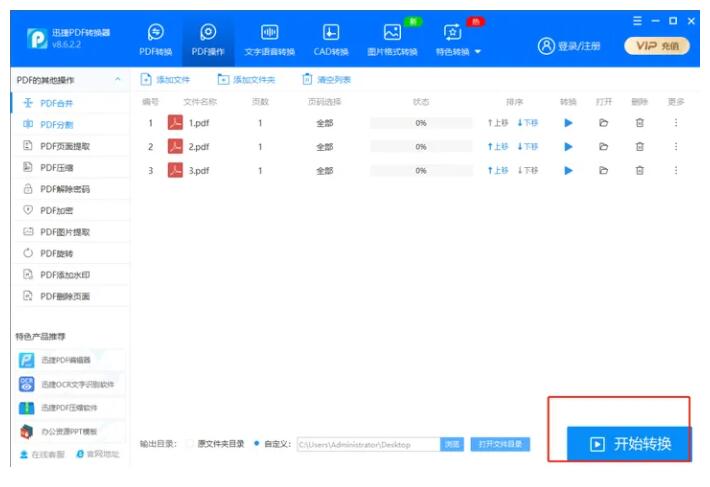Screen dimensions: 710x487
Task: Move 3.pdf up with 上移
Action: (497, 171)
